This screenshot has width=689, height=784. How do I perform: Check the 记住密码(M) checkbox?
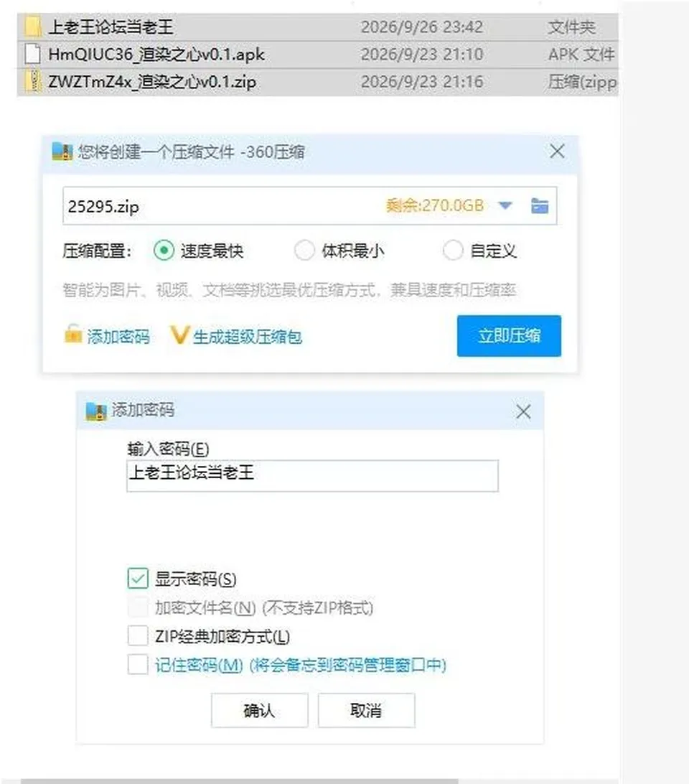click(138, 665)
